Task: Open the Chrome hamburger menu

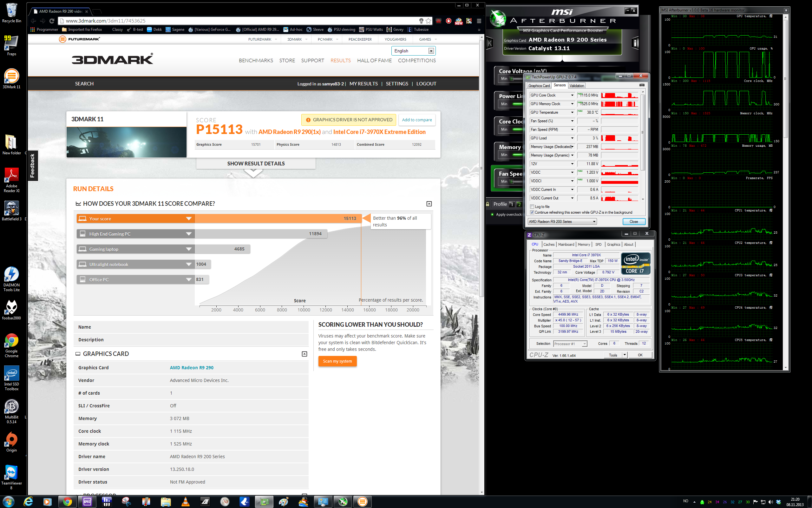Action: pyautogui.click(x=479, y=21)
